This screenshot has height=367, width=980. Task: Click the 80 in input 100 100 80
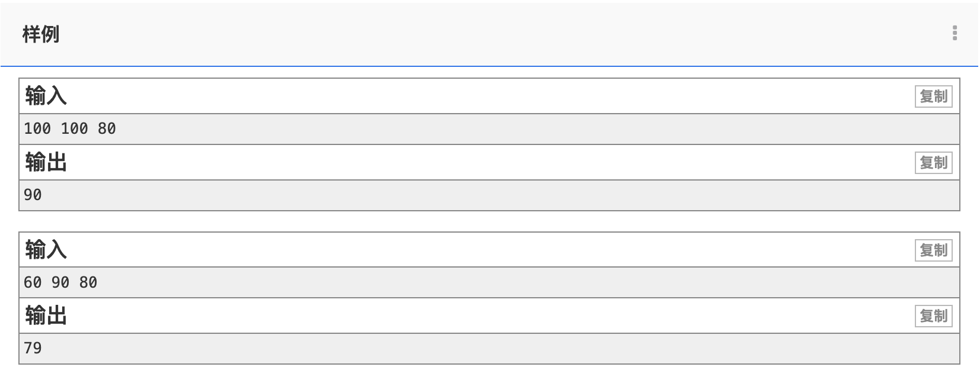[107, 128]
